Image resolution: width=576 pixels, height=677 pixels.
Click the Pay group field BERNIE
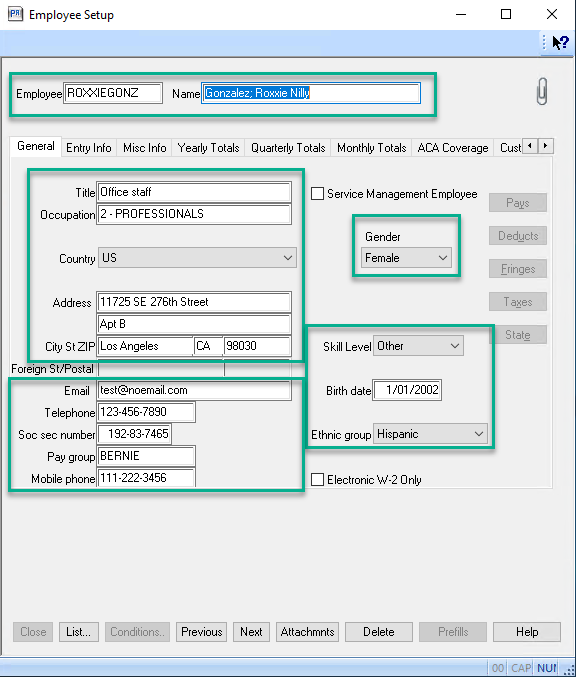146,456
